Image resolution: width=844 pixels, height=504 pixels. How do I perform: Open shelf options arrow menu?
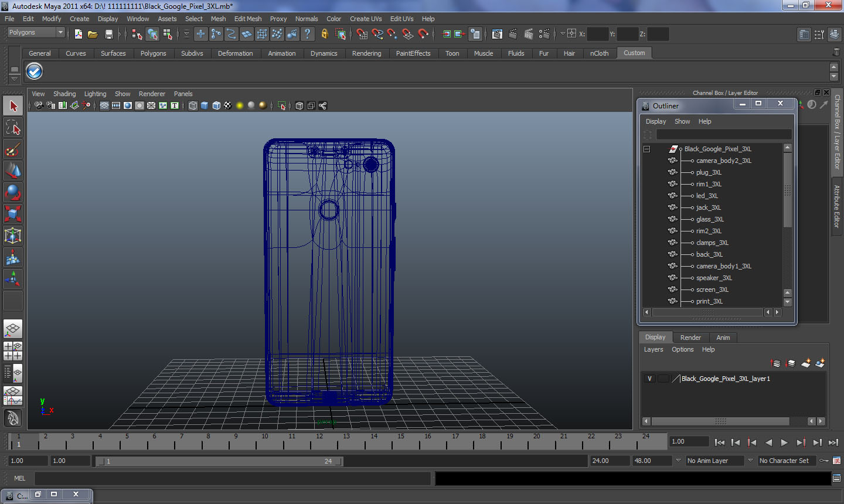(14, 79)
